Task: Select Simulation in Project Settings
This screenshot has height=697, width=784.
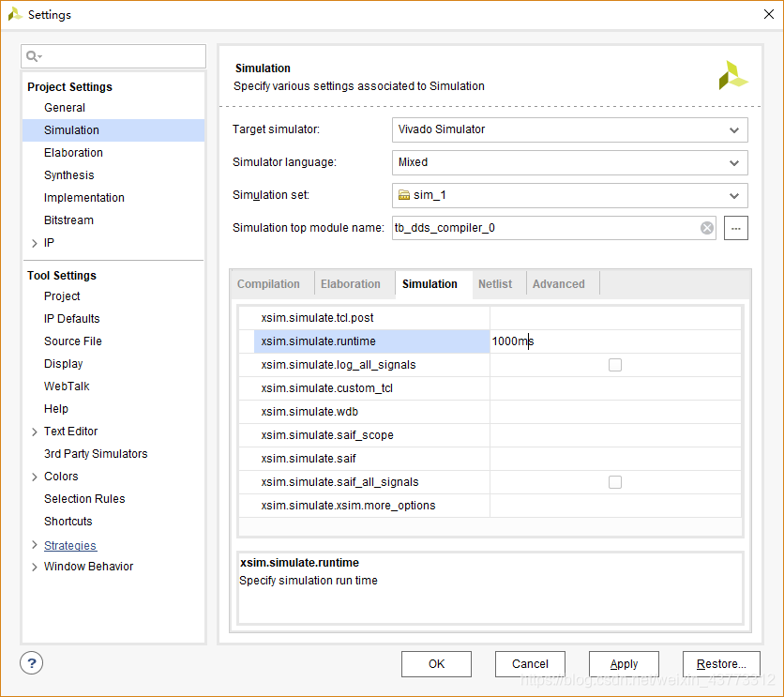Action: click(113, 130)
